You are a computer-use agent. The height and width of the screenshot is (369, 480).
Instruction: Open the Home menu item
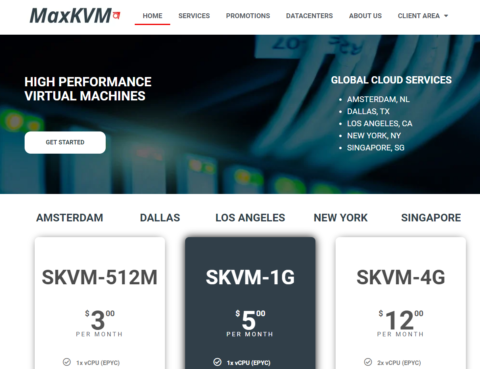152,16
